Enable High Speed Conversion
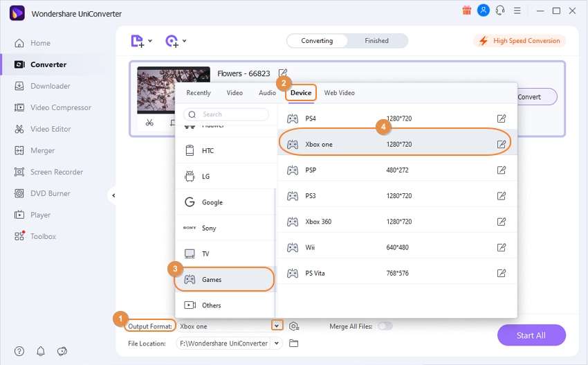Image resolution: width=588 pixels, height=365 pixels. click(x=520, y=41)
